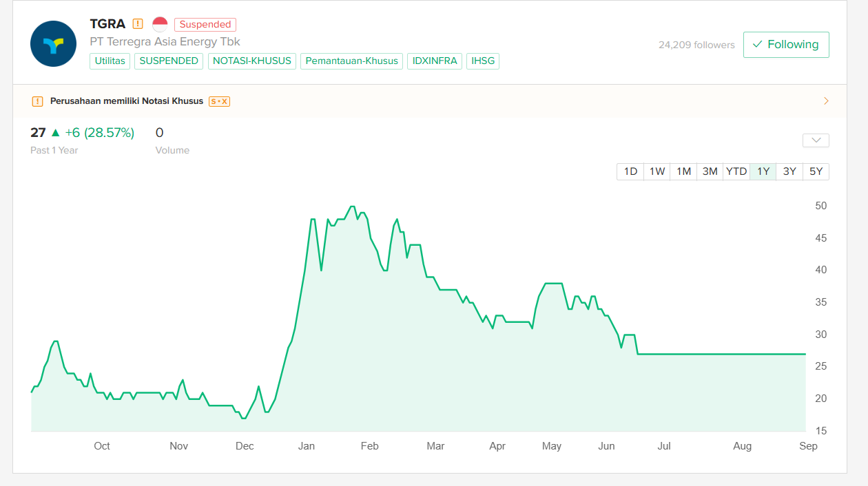The height and width of the screenshot is (486, 868).
Task: Open the Pemantauan-Khusus tag
Action: click(352, 61)
